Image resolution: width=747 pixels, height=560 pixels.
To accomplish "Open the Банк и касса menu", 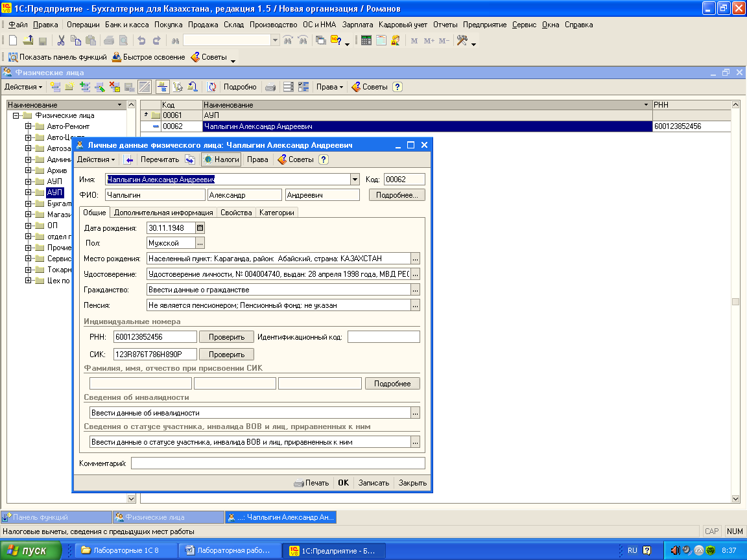I will point(126,25).
